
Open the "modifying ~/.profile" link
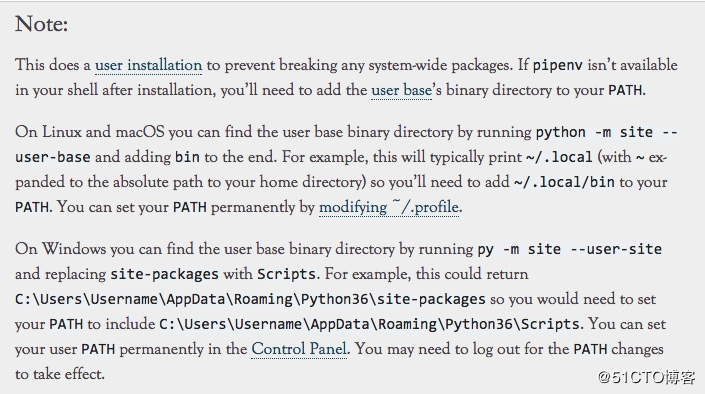coord(389,207)
